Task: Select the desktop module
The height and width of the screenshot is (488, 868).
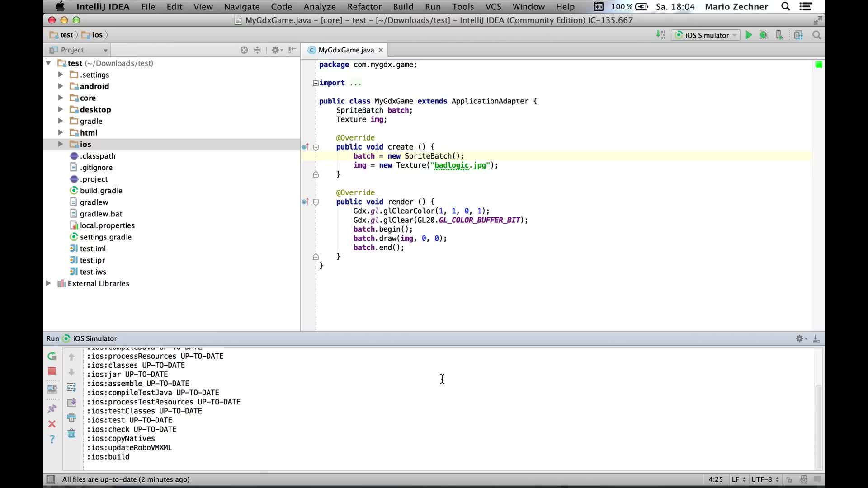Action: 95,109
